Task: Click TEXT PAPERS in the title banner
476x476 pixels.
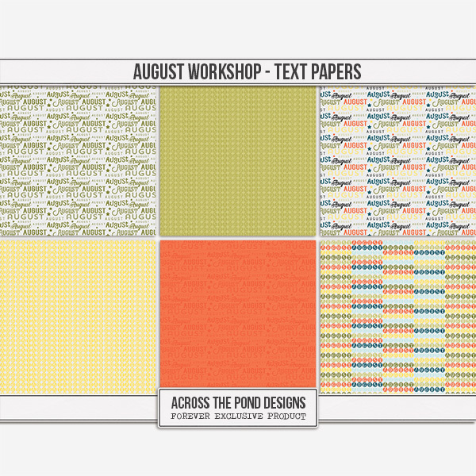Action: (313, 71)
